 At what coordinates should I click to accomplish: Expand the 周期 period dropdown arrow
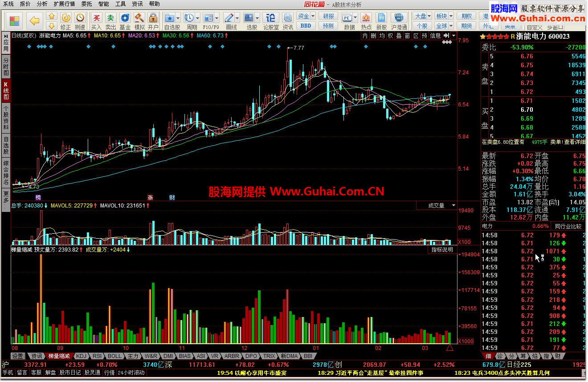tap(197, 18)
